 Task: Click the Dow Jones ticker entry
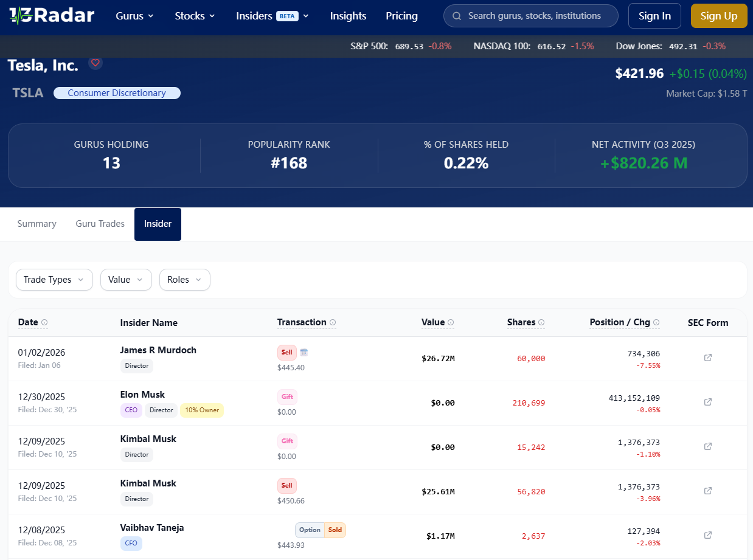671,46
